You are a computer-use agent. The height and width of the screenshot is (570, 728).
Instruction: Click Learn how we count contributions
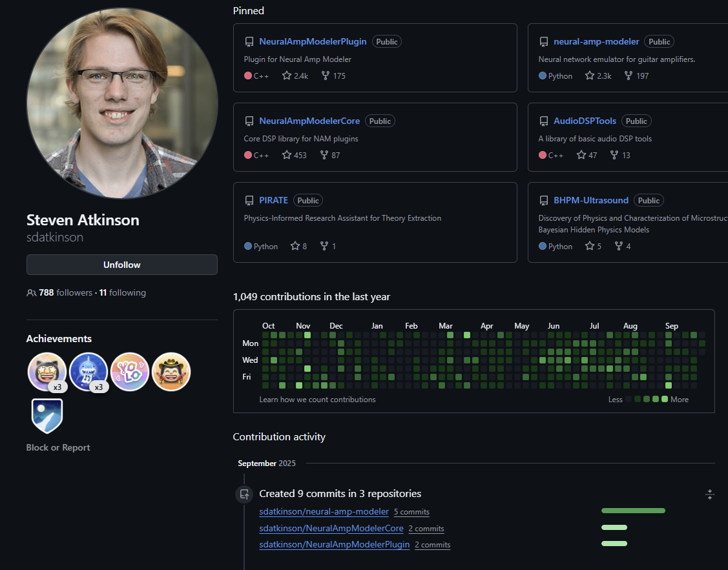(x=317, y=400)
